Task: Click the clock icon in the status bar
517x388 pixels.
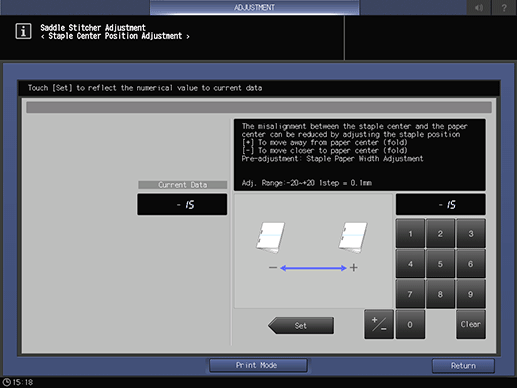Action: click(6, 382)
